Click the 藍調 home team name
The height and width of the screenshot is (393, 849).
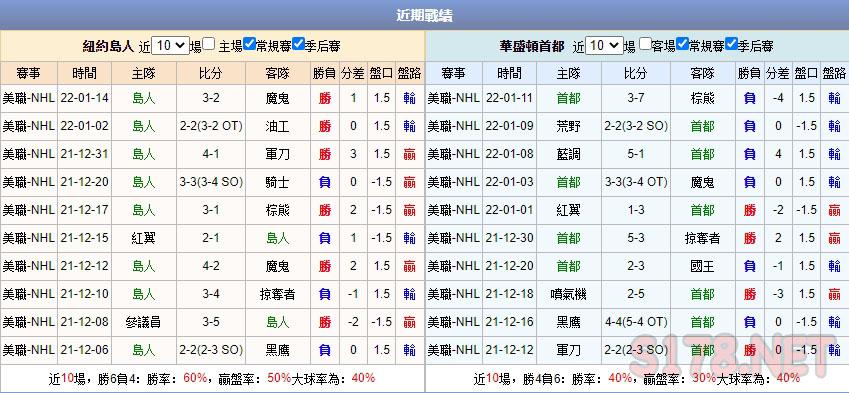click(x=568, y=154)
